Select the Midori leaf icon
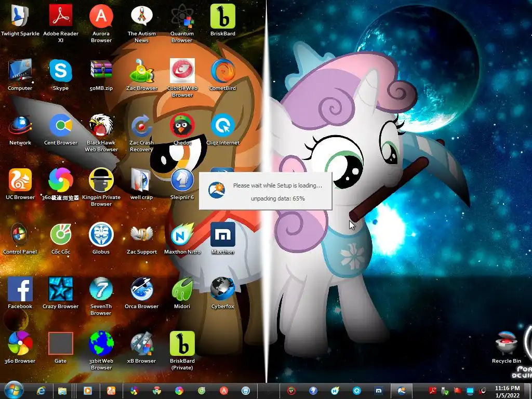Screen dimensions: 532x399 [x=182, y=289]
